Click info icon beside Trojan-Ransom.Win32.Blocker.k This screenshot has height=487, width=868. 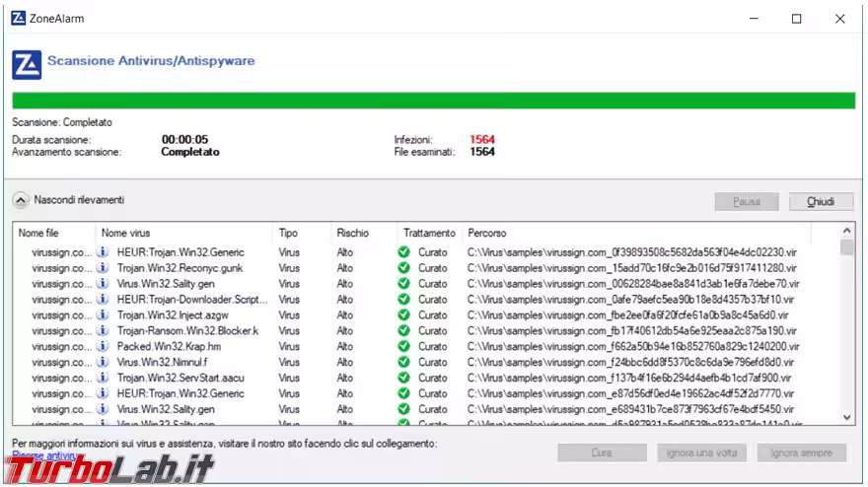click(x=103, y=330)
